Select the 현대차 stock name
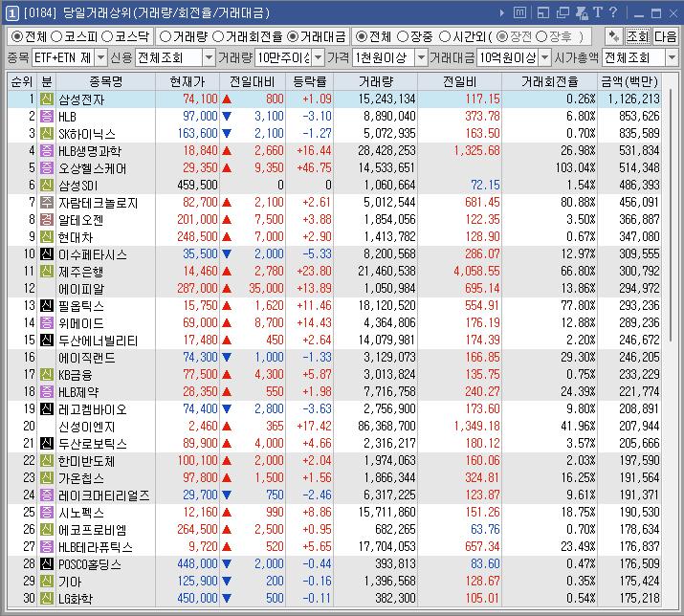The image size is (684, 616). click(x=76, y=237)
